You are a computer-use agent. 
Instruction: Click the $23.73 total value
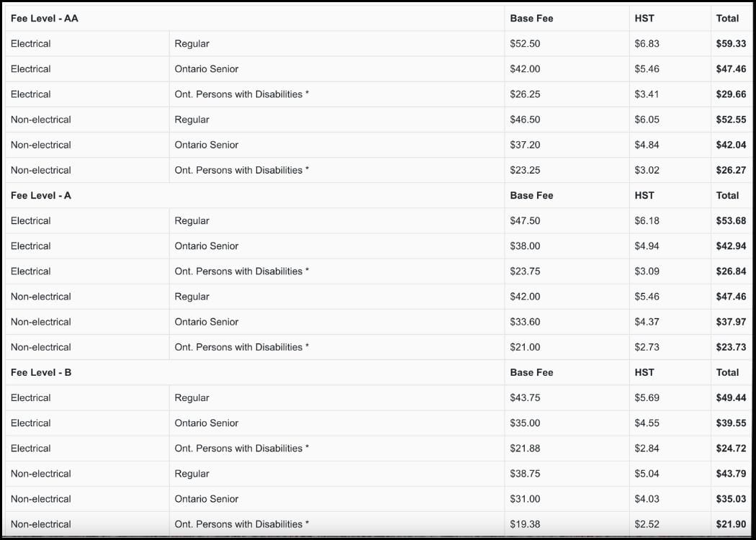[x=731, y=347]
